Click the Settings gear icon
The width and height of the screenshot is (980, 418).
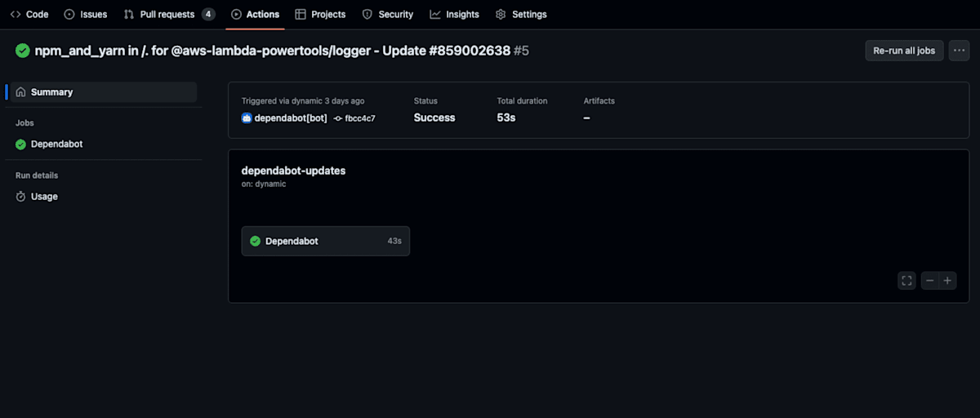pos(501,14)
